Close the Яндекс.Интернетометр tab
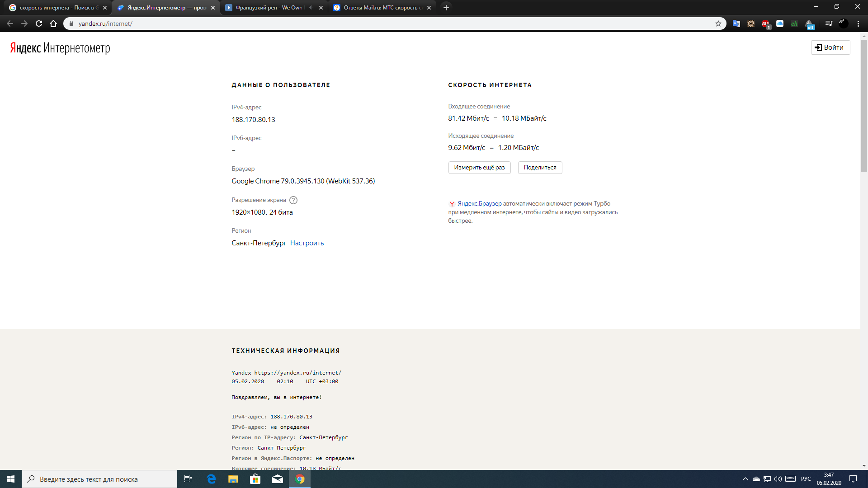Screen dimensions: 868x488 (x=213, y=8)
